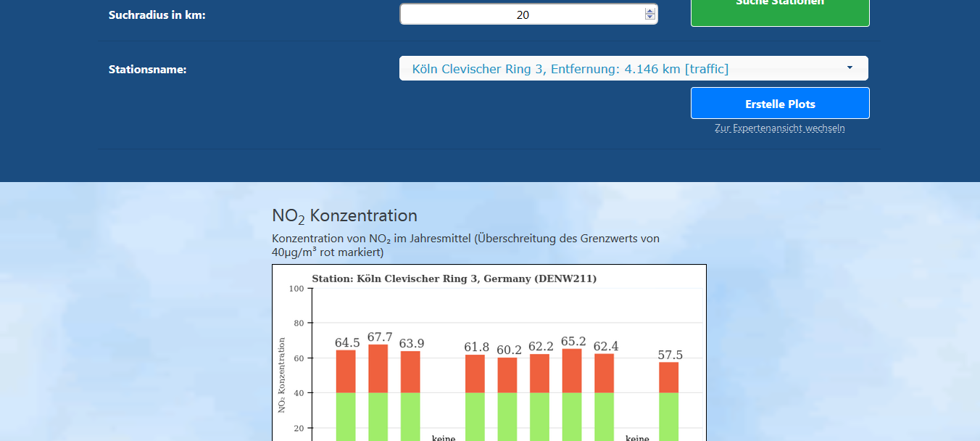980x441 pixels.
Task: Decrease search radius with down stepper arrow
Action: (650, 17)
